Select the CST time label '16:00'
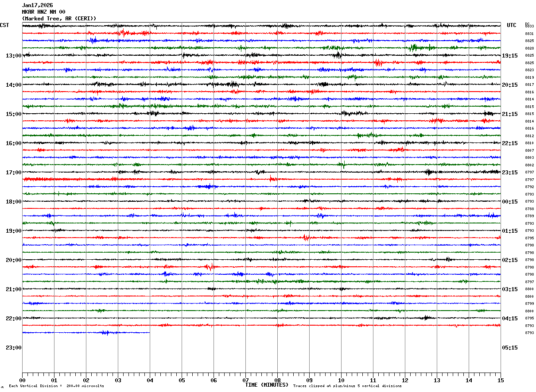Screen dimensions: 536x392 click(14, 143)
